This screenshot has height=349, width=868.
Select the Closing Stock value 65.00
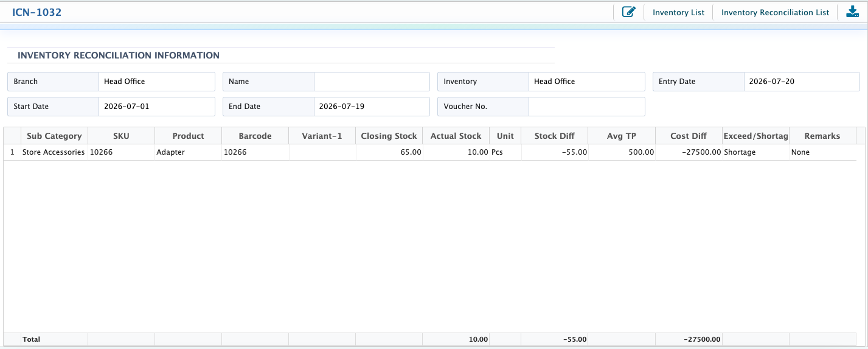[389, 152]
